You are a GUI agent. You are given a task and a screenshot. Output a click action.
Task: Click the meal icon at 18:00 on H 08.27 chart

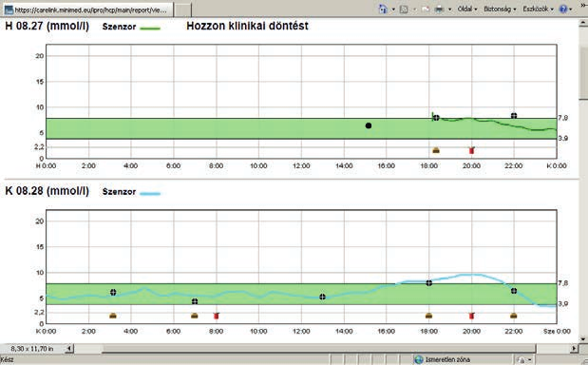436,150
